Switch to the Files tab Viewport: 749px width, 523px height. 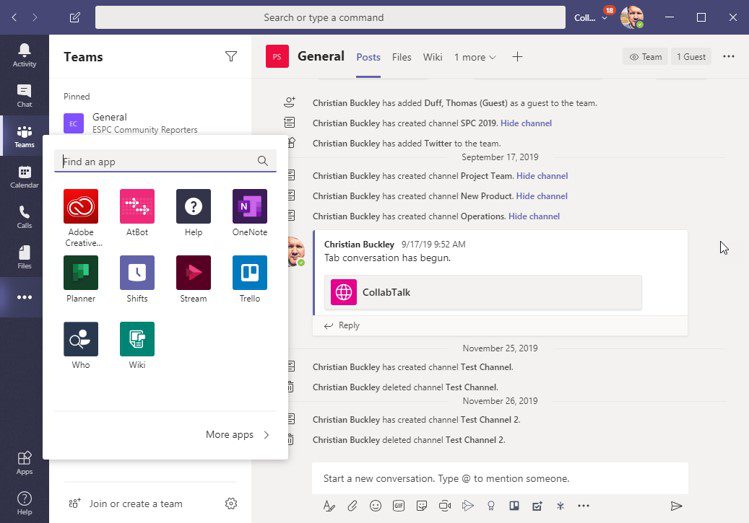(x=401, y=57)
